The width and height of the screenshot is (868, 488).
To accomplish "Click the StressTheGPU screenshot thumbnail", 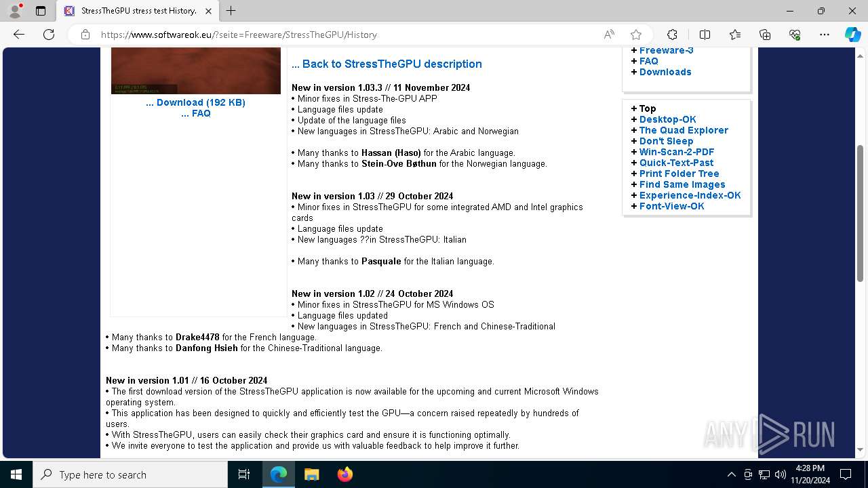I will pyautogui.click(x=196, y=70).
